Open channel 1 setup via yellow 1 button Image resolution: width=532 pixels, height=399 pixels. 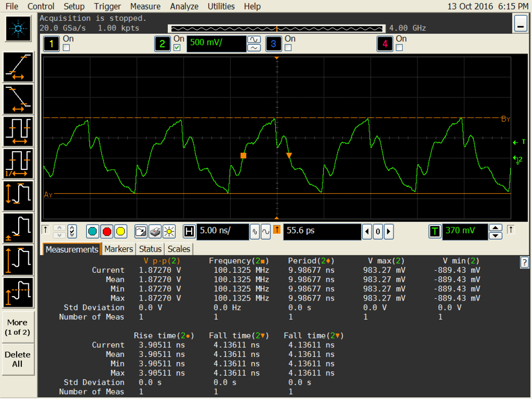tap(51, 44)
